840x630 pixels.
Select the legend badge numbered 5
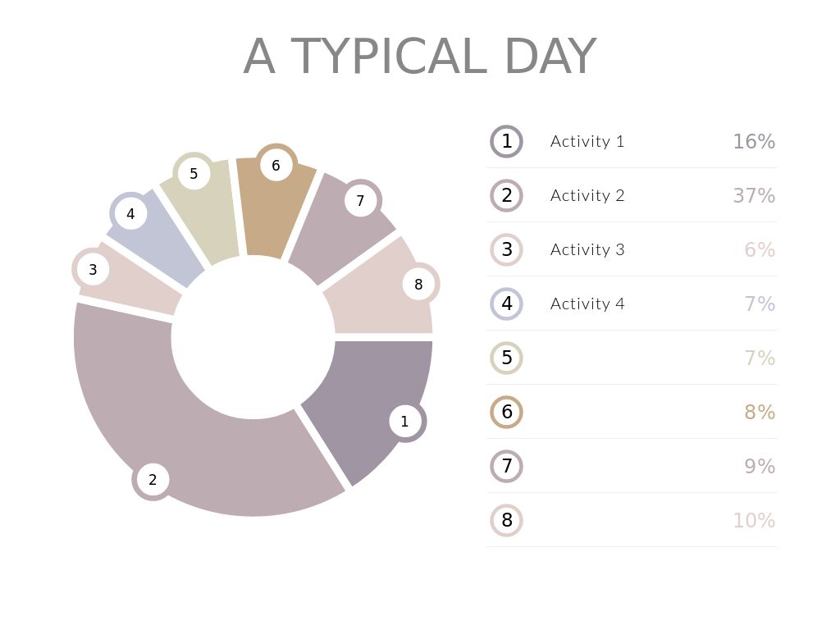(x=506, y=358)
